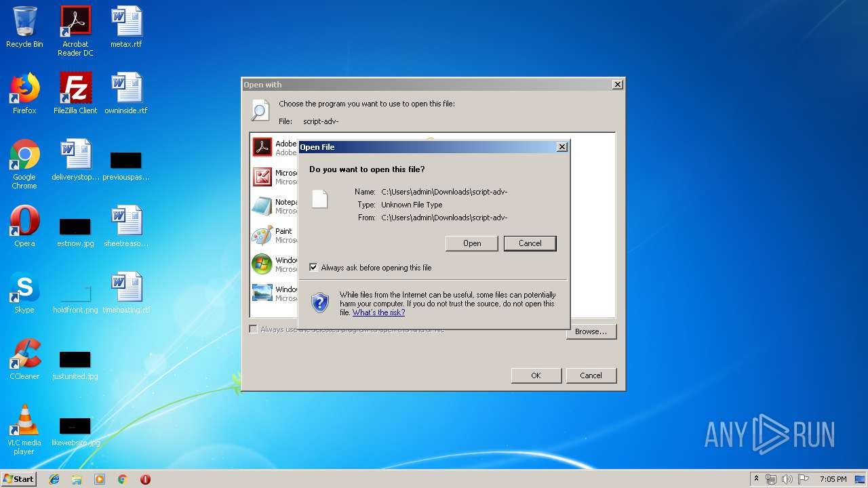Image resolution: width=868 pixels, height=488 pixels.
Task: Select the likewebsite.jpg image file
Action: [x=75, y=431]
